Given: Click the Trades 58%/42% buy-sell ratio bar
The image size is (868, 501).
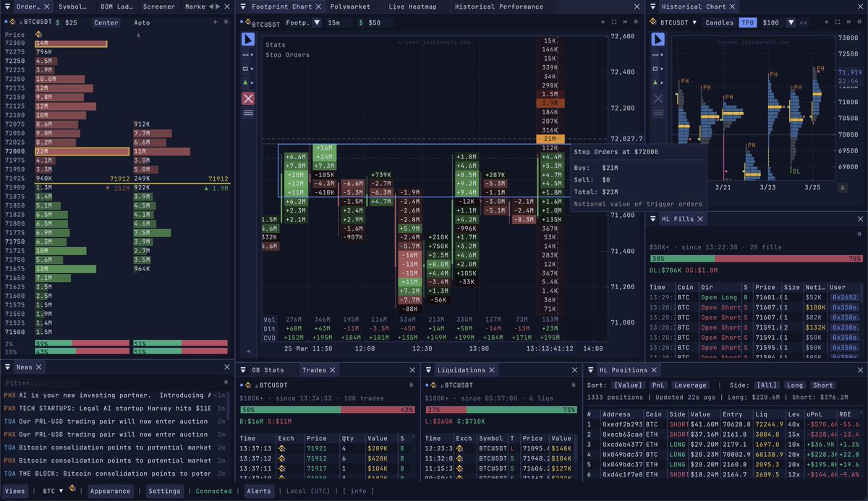Looking at the screenshot, I should (327, 409).
